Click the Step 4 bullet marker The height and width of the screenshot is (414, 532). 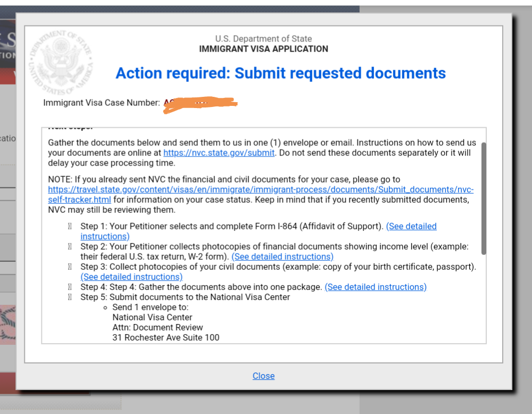coord(70,287)
